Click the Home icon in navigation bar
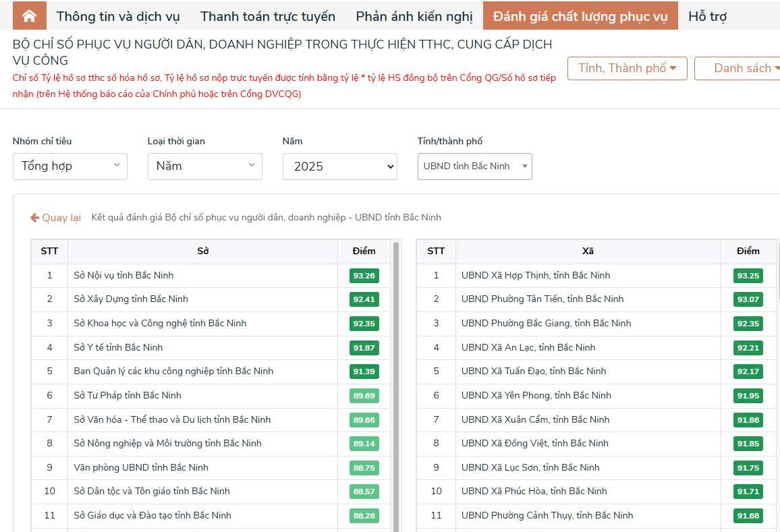 (29, 16)
